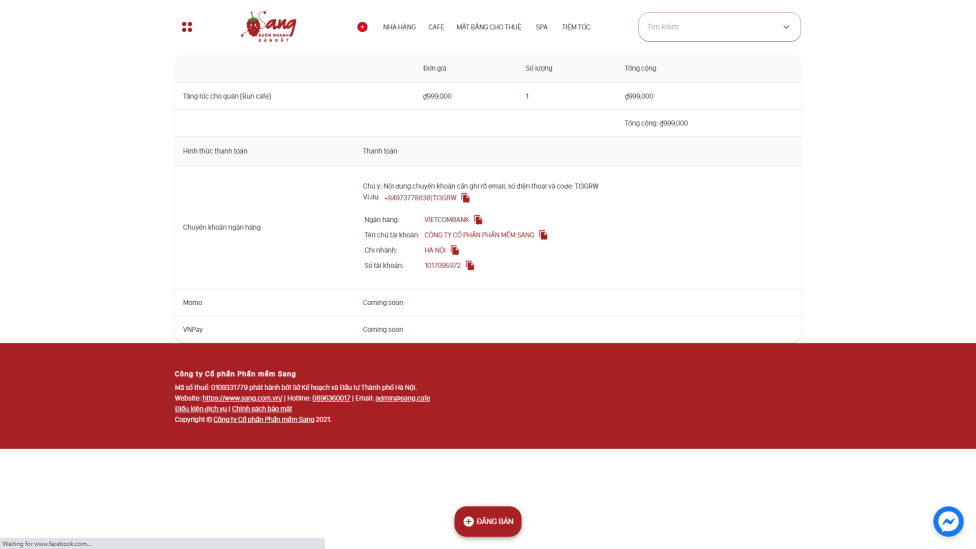The width and height of the screenshot is (976, 549).
Task: Click the VIETCOMBANK bank name text
Action: tap(447, 220)
